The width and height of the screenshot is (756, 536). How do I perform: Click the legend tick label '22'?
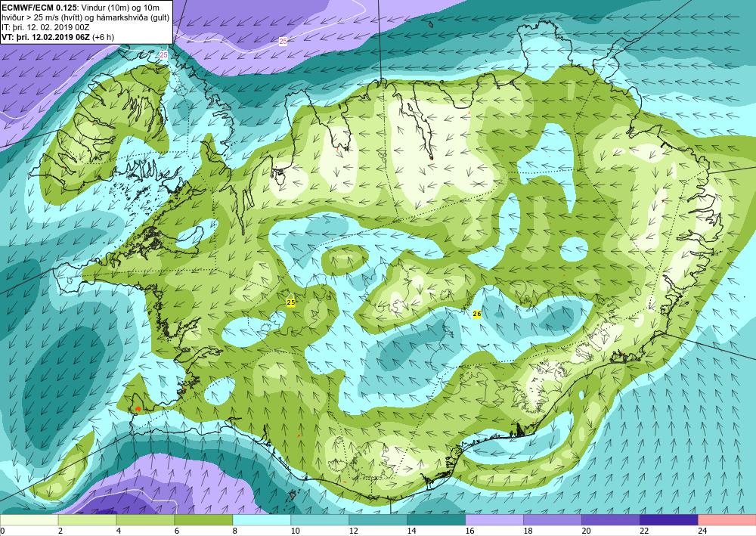(x=644, y=531)
